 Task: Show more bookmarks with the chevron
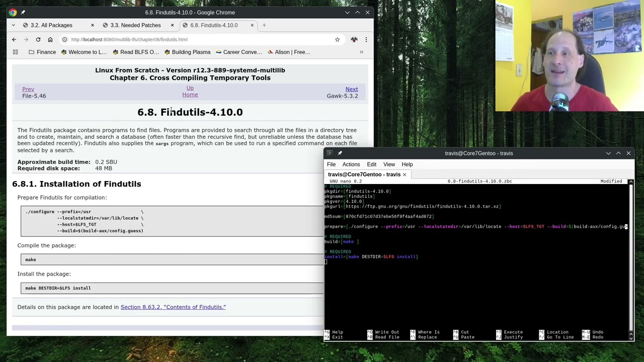(361, 52)
